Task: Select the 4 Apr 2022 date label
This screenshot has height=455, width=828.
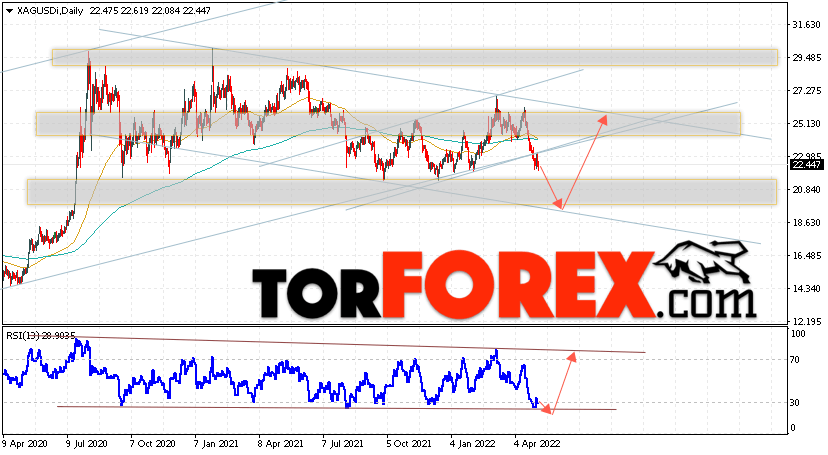Action: pyautogui.click(x=538, y=443)
